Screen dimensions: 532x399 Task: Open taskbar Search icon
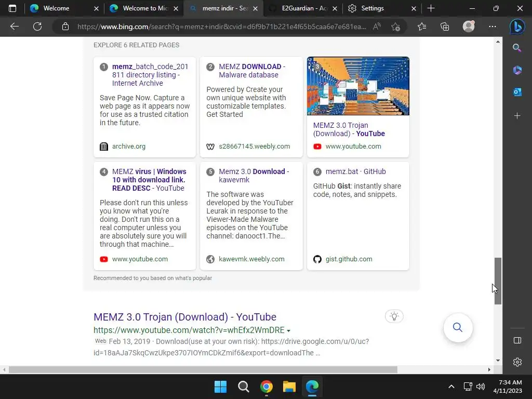(243, 387)
